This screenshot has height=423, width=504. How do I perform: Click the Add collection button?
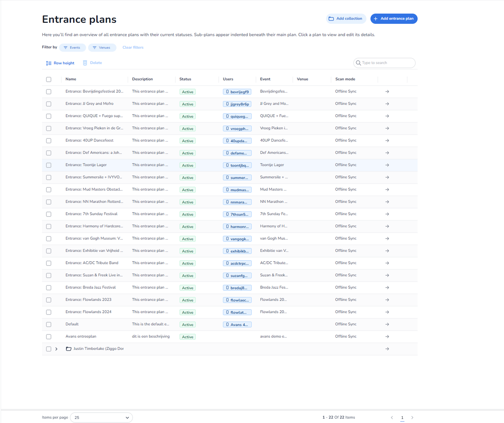[x=346, y=19]
